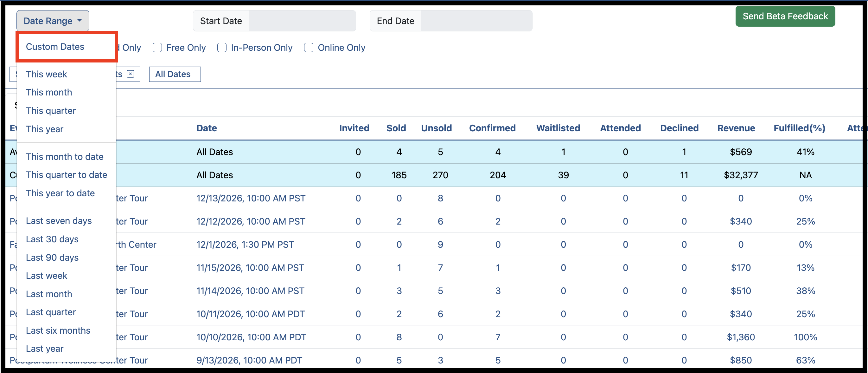Pick Last 90 days option
The image size is (868, 373).
[x=52, y=258]
